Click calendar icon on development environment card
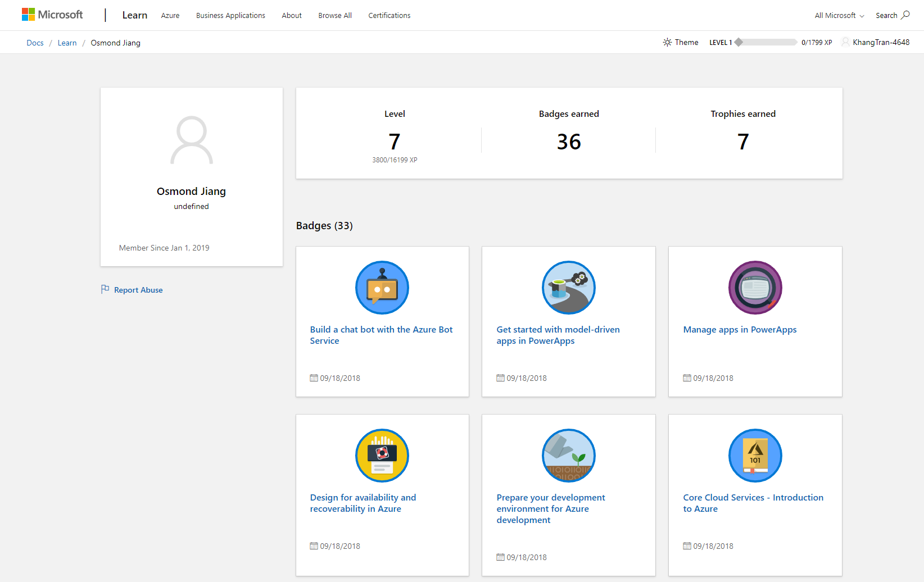The image size is (924, 582). pos(500,557)
